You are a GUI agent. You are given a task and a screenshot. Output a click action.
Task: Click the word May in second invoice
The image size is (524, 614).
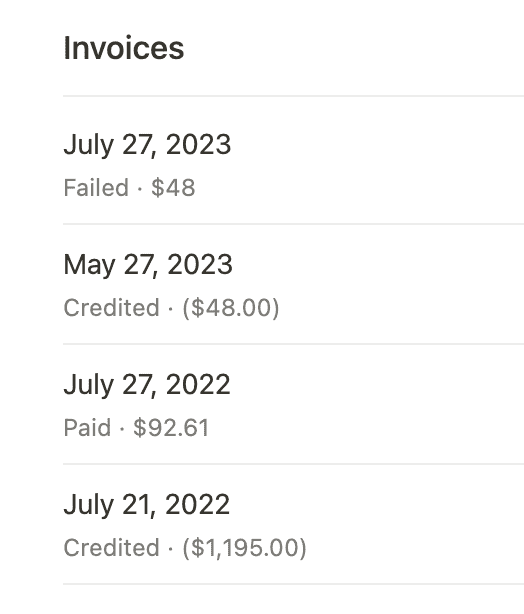89,265
